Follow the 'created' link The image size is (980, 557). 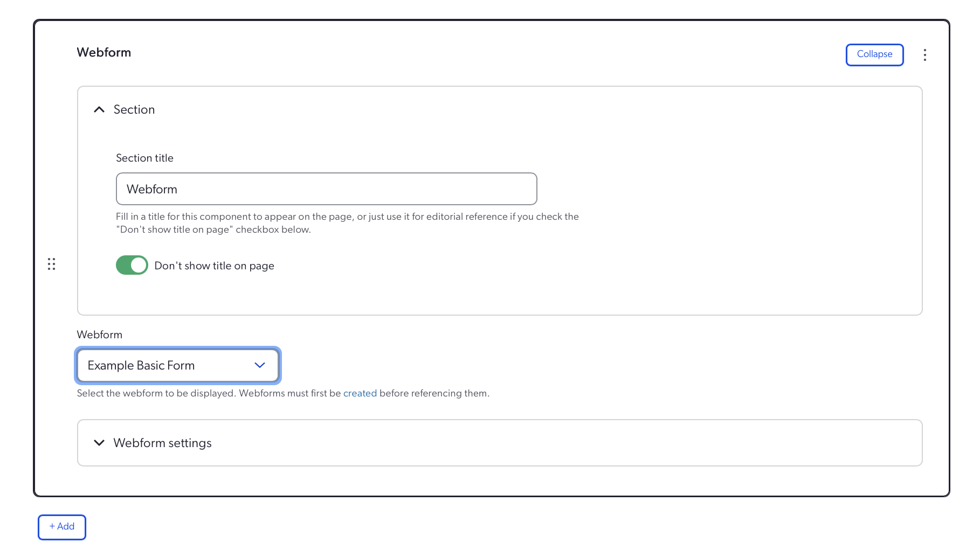pos(360,393)
